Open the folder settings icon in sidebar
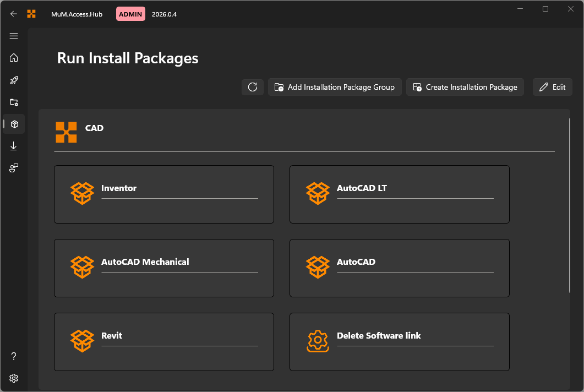 point(14,102)
